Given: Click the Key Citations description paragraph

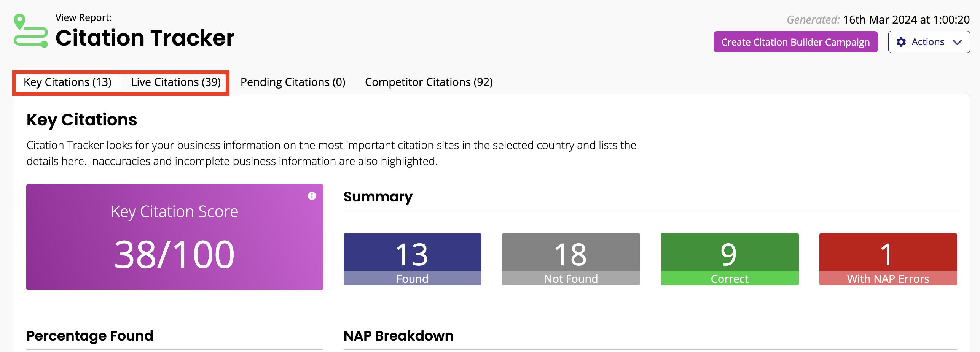Looking at the screenshot, I should pyautogui.click(x=331, y=153).
